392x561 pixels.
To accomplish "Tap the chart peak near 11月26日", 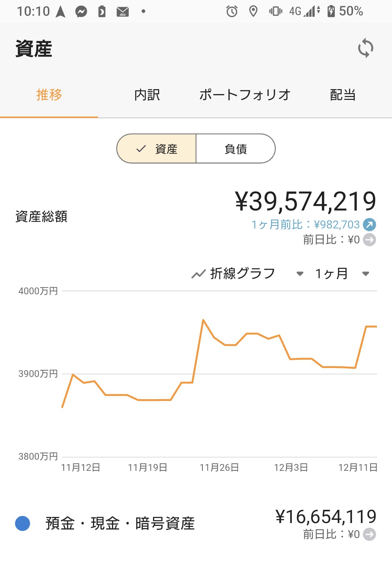I will click(203, 320).
